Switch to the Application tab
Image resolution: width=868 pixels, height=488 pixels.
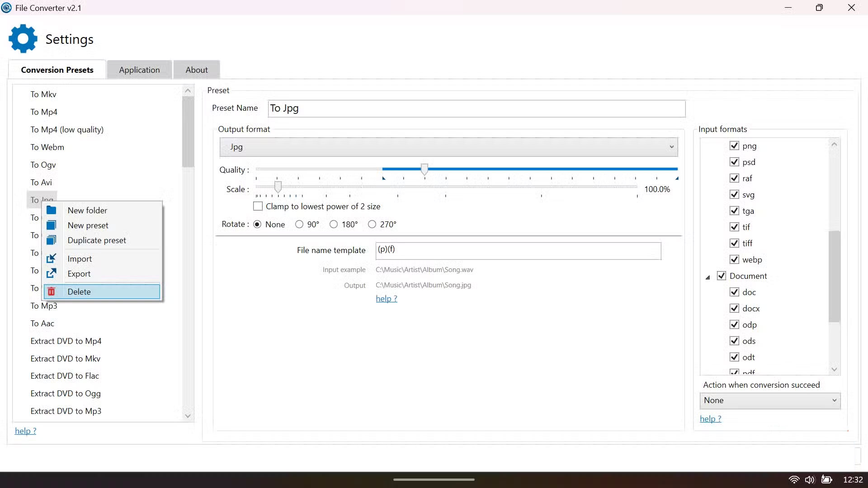(139, 70)
